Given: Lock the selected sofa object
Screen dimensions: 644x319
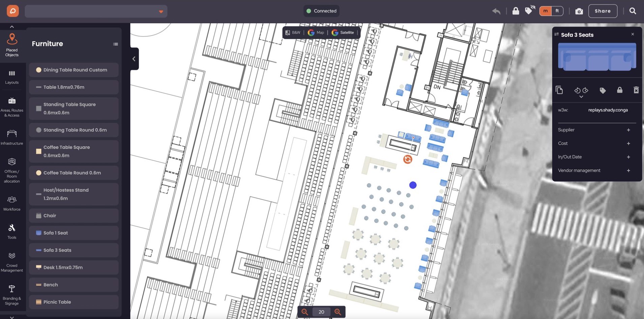Looking at the screenshot, I should [619, 90].
